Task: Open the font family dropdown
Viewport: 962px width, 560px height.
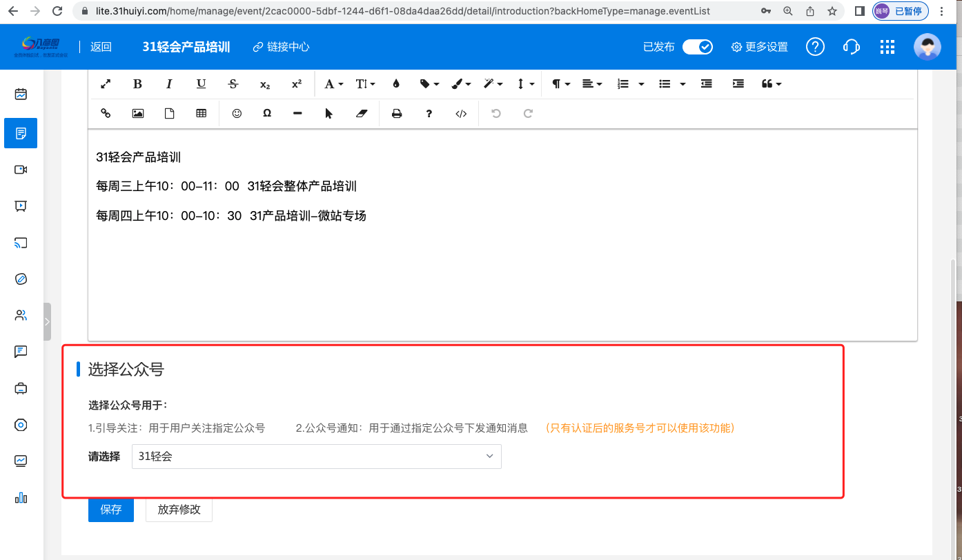Action: [334, 83]
